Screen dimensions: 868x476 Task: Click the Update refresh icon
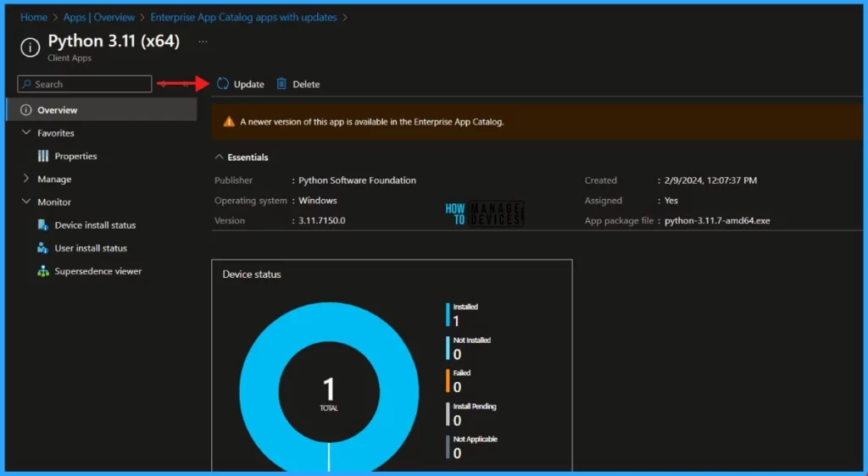pos(223,84)
